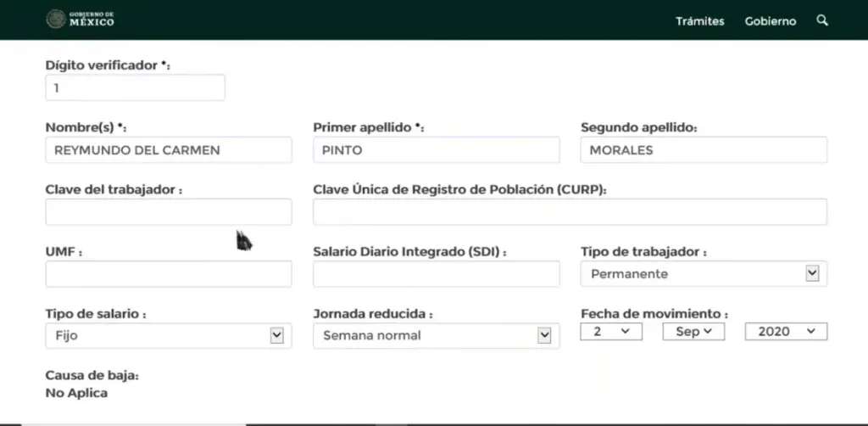Open the month selector showing Sep
The width and height of the screenshot is (868, 426).
(693, 331)
